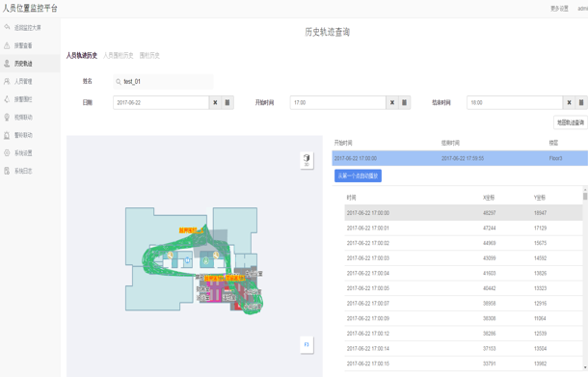Click the 结束时间 input showing 18:00
588x377 pixels.
(x=515, y=102)
